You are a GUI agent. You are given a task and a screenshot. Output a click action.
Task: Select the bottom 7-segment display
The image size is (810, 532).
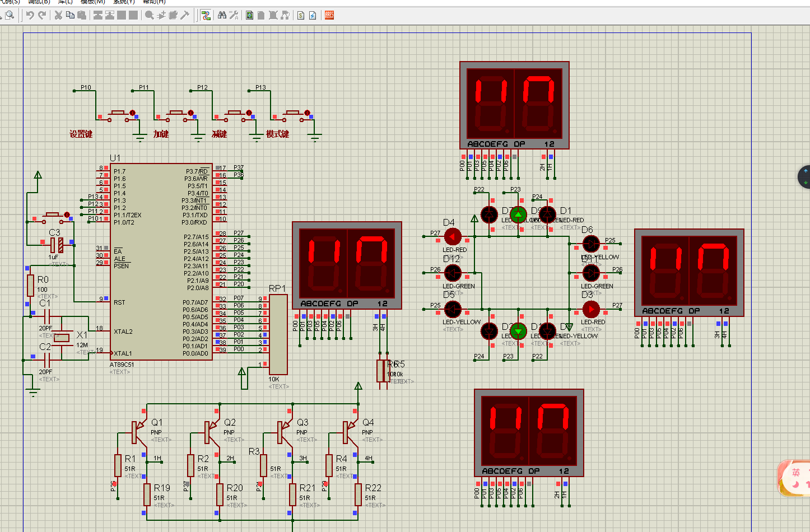pos(529,433)
